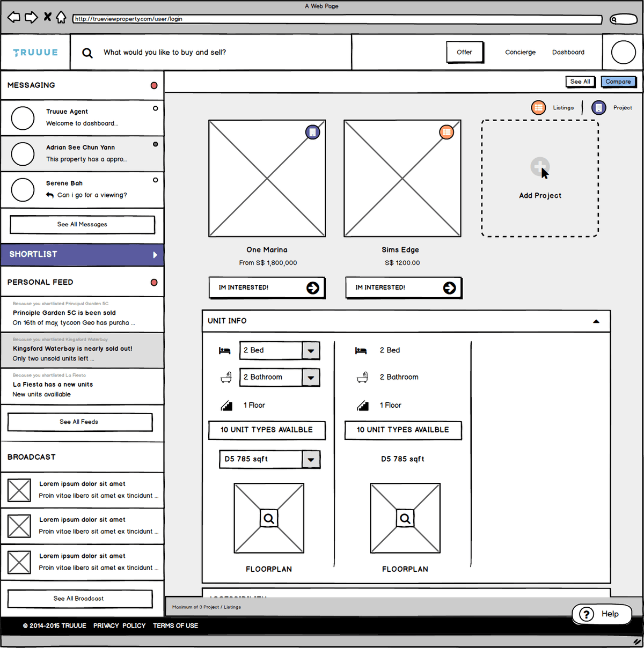Image resolution: width=644 pixels, height=648 pixels.
Task: Click the blue Compare button
Action: click(618, 82)
